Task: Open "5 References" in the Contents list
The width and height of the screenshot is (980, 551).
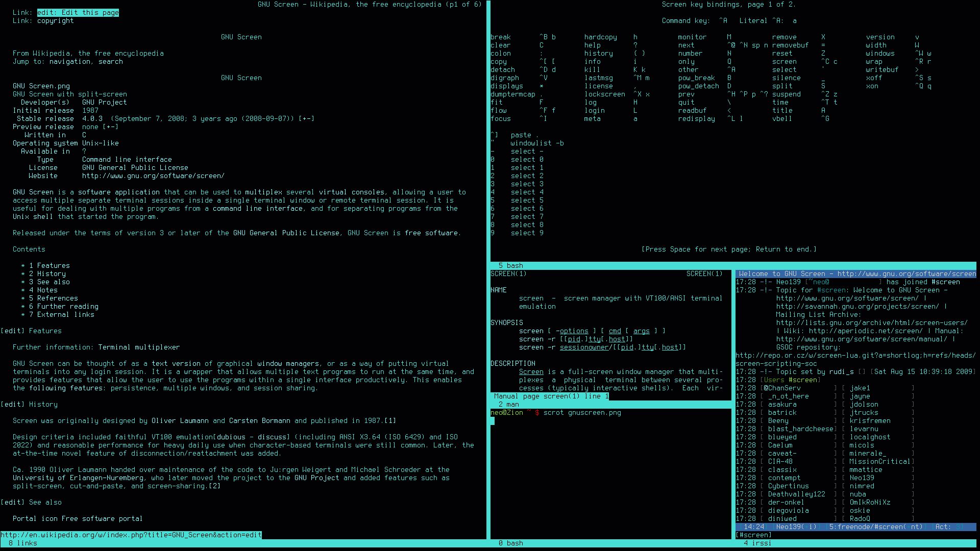Action: click(53, 298)
